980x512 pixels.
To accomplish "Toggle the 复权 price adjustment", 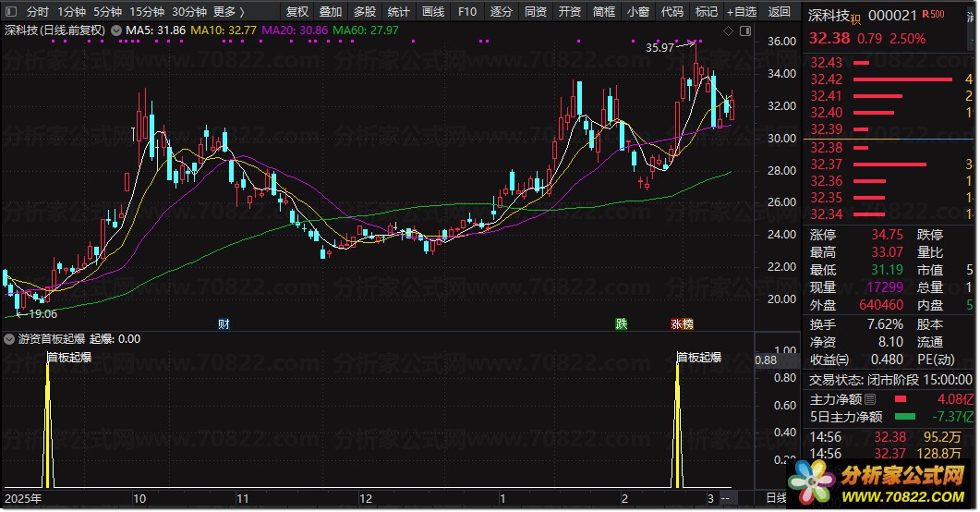I will coord(297,12).
